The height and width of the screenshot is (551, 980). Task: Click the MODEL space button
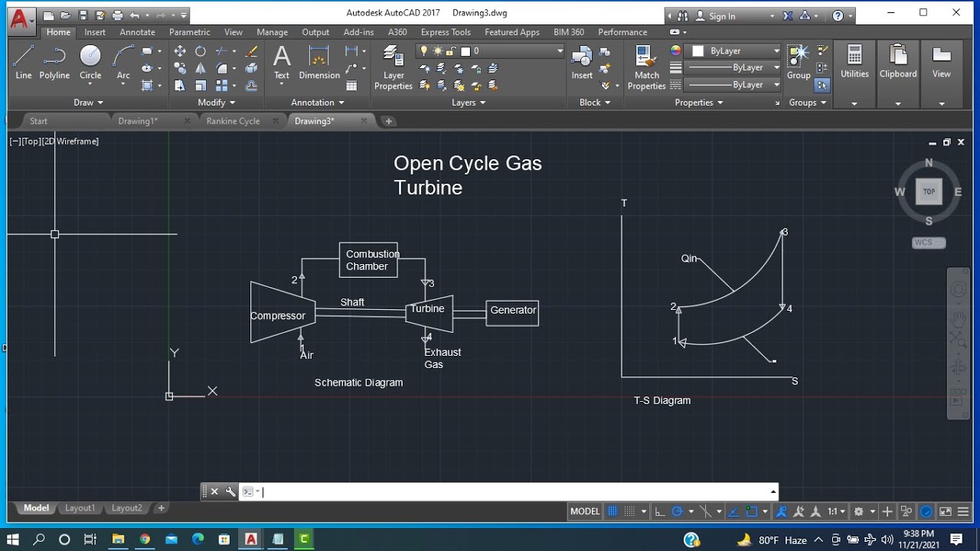pyautogui.click(x=585, y=511)
